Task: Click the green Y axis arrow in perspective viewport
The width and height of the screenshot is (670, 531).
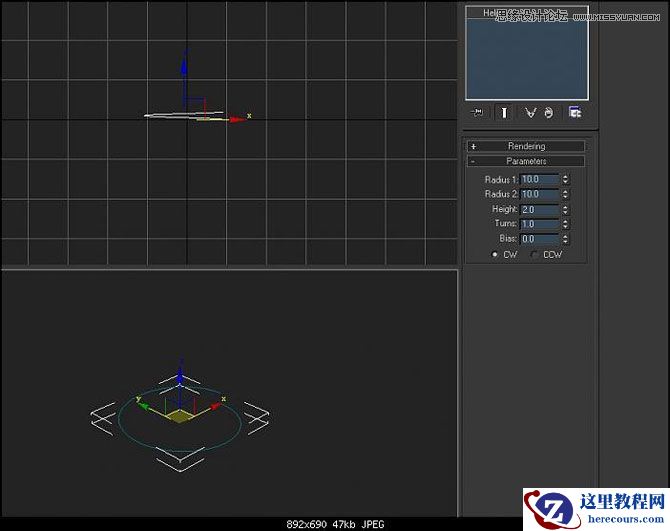Action: (144, 405)
